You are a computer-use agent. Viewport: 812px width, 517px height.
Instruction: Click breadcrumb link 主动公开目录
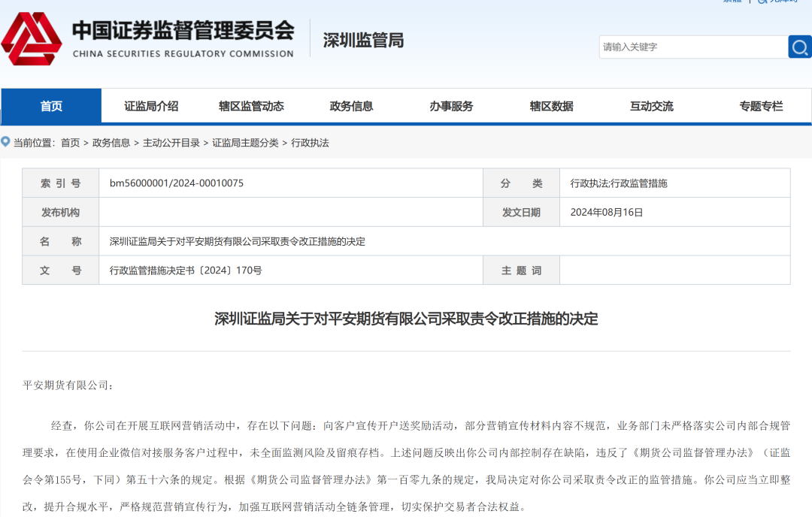pyautogui.click(x=171, y=143)
